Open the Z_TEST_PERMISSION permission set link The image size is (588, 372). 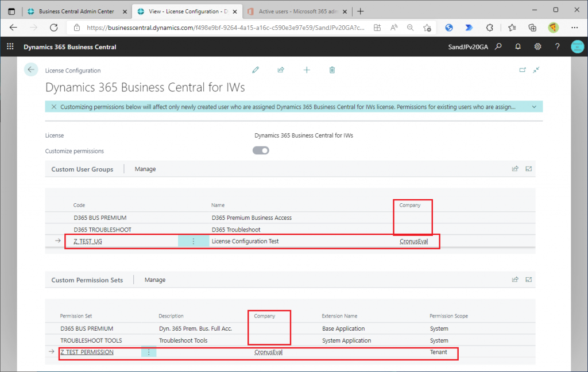pyautogui.click(x=87, y=352)
